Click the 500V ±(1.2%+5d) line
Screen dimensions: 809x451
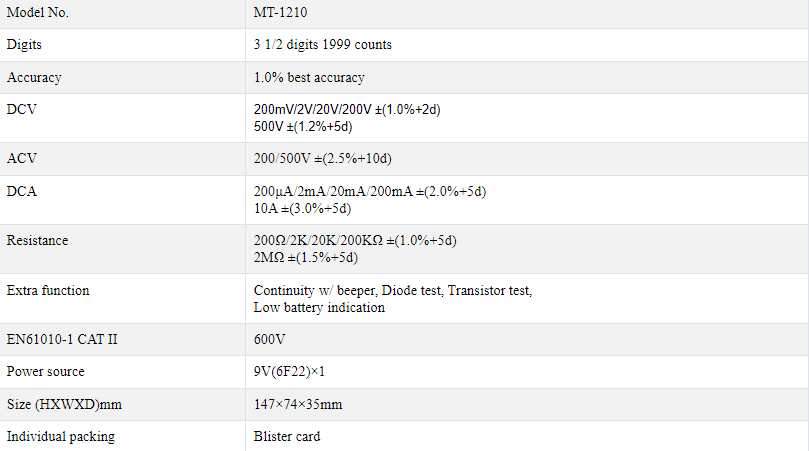click(303, 126)
